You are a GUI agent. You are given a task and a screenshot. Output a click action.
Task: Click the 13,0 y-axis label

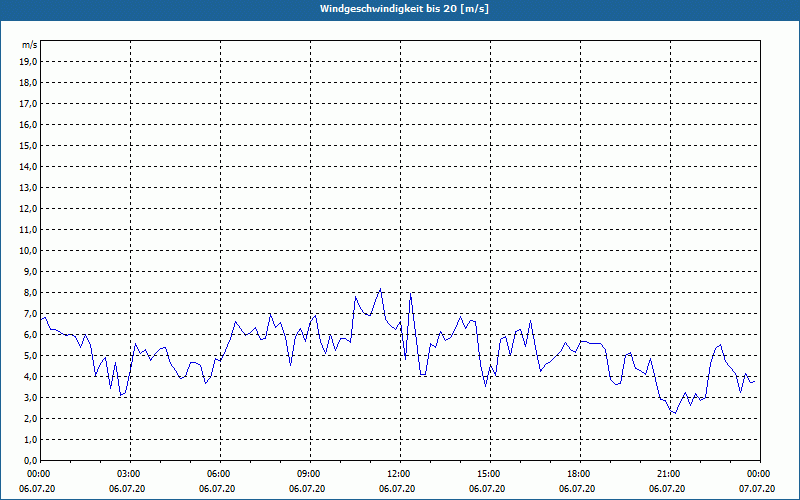28,187
